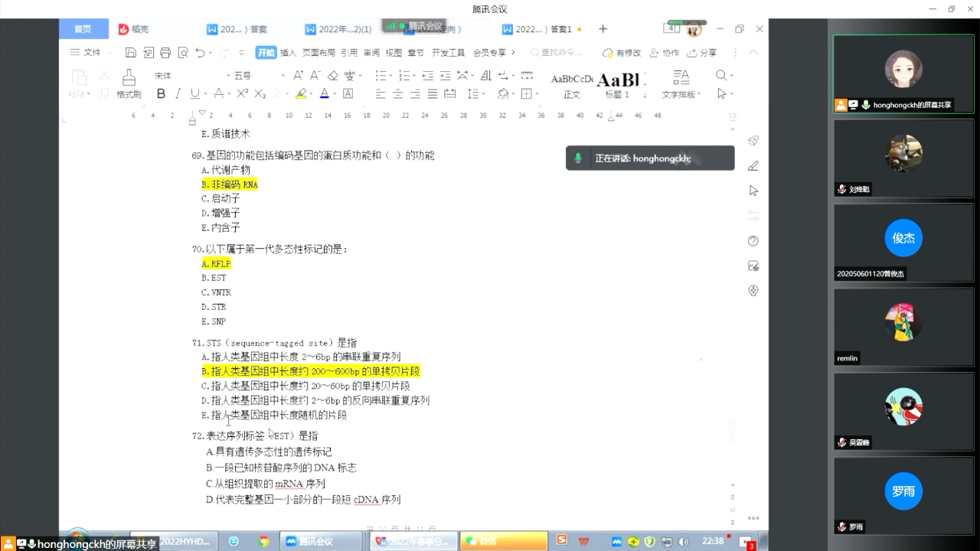Open the 文字排版 dropdown

click(681, 84)
